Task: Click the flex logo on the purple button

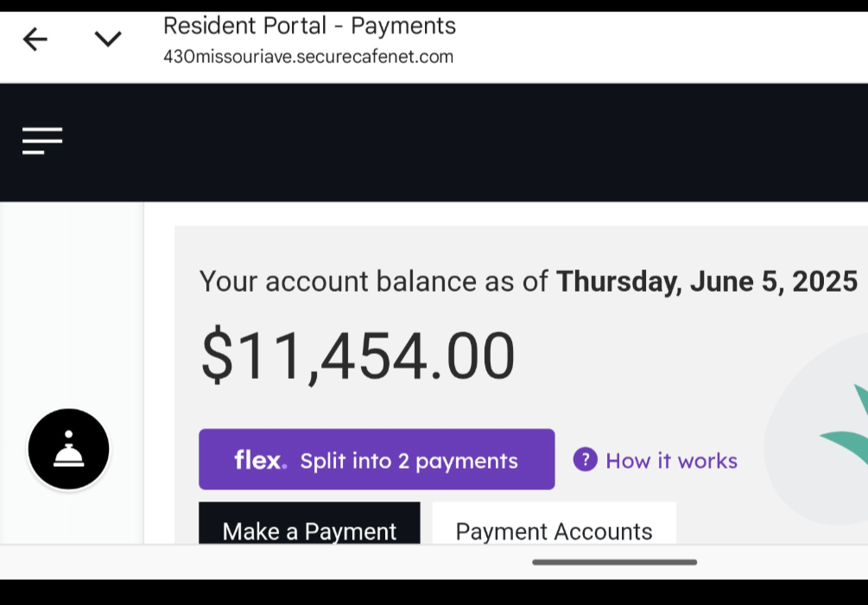Action: [260, 460]
